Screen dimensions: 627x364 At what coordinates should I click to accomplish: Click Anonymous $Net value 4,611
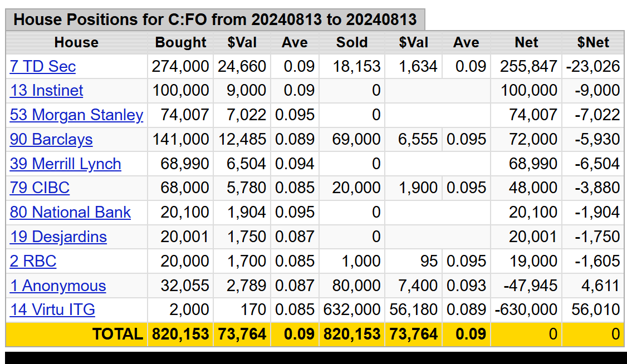[x=600, y=286]
